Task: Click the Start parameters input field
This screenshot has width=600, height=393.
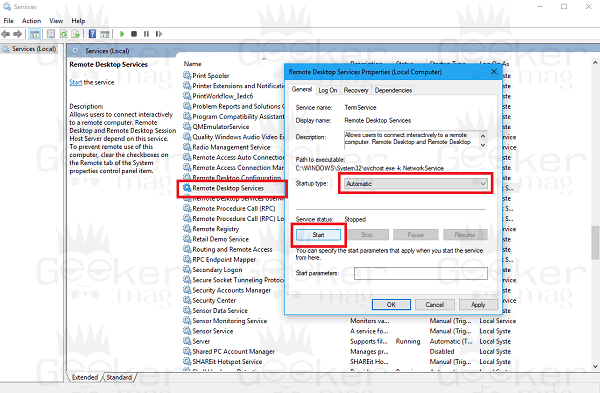Action: pyautogui.click(x=421, y=273)
